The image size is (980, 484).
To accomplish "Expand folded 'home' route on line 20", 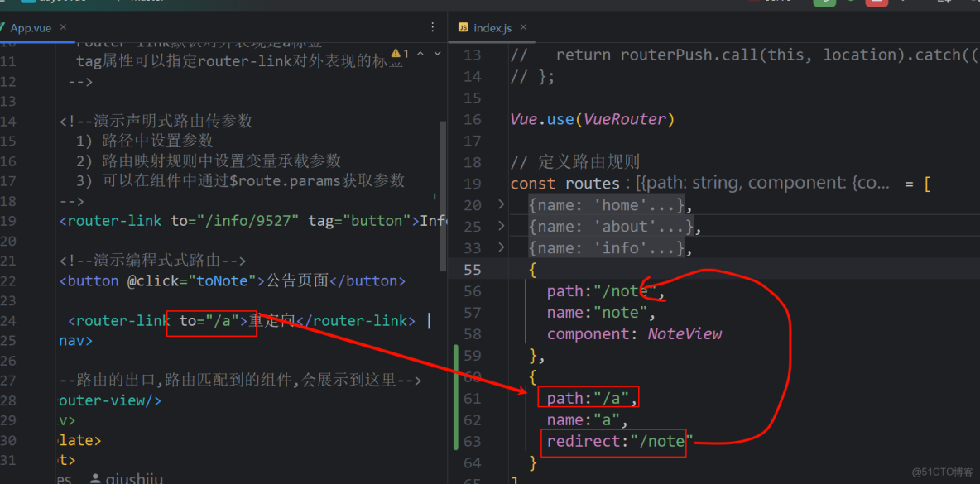I will pos(500,204).
